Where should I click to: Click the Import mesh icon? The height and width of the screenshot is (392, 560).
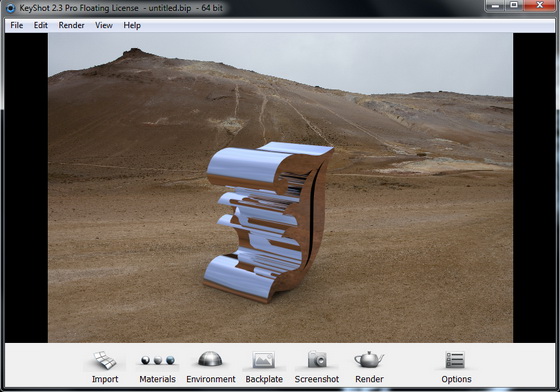(105, 360)
